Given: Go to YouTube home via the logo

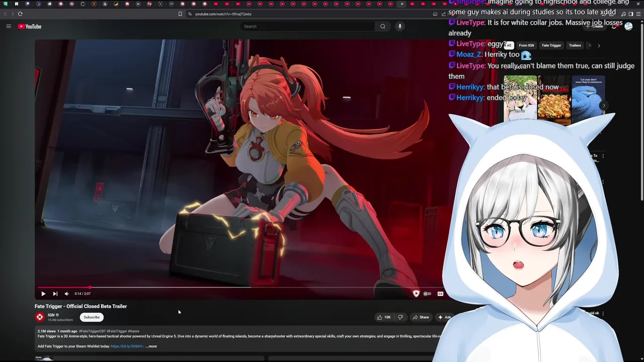Looking at the screenshot, I should [30, 26].
